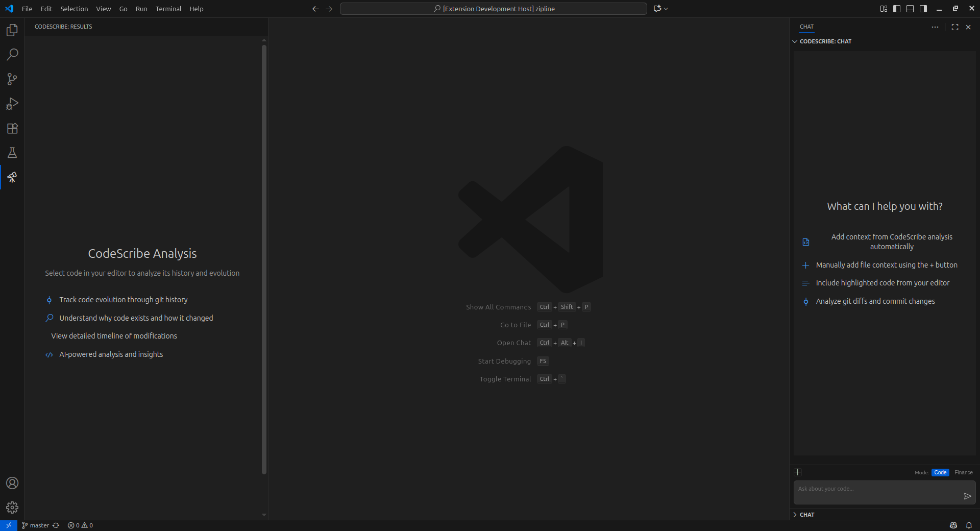The height and width of the screenshot is (531, 980).
Task: Click 'View detailed timeline of modifications'
Action: coord(114,336)
